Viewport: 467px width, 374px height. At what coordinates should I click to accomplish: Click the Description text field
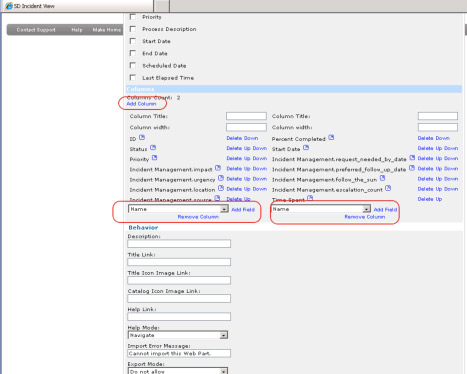(179, 244)
